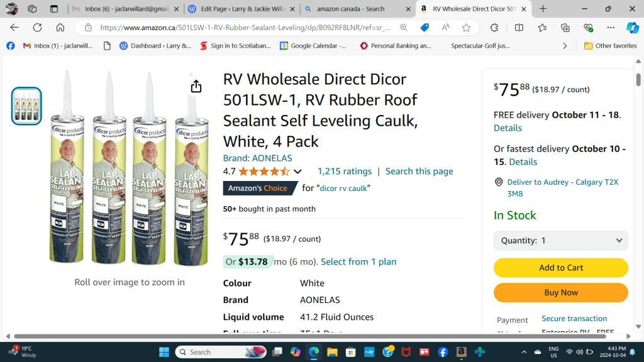
Task: Toggle split screen view icon
Action: point(519,28)
